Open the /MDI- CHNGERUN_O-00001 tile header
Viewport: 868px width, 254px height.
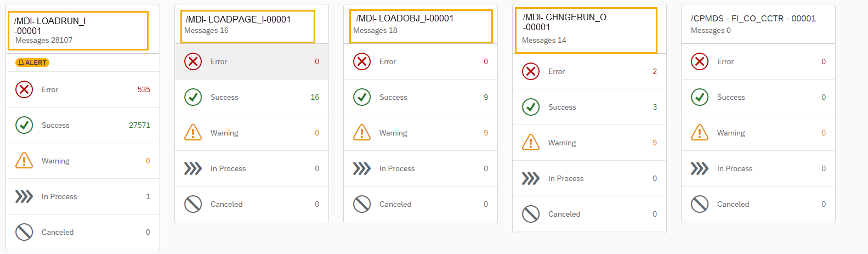[x=586, y=30]
